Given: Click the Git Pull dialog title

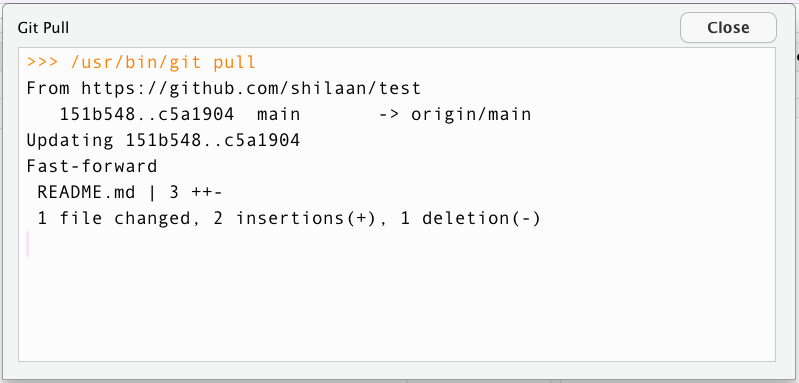Looking at the screenshot, I should 43,28.
